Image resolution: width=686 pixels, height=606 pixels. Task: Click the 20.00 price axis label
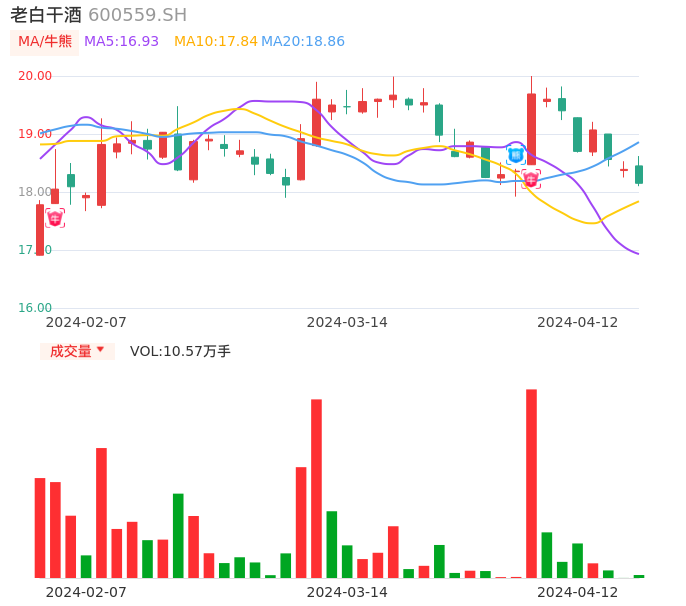coord(35,76)
